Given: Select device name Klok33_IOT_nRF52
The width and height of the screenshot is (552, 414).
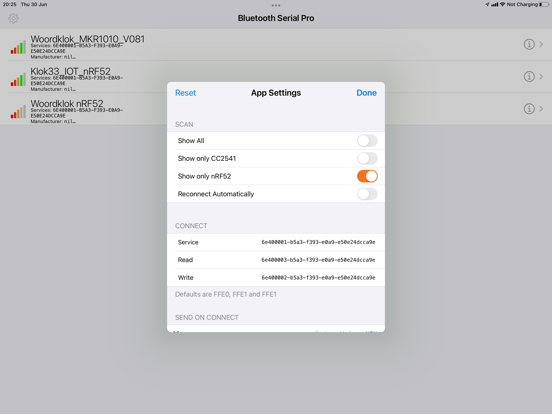Looking at the screenshot, I should pos(70,71).
